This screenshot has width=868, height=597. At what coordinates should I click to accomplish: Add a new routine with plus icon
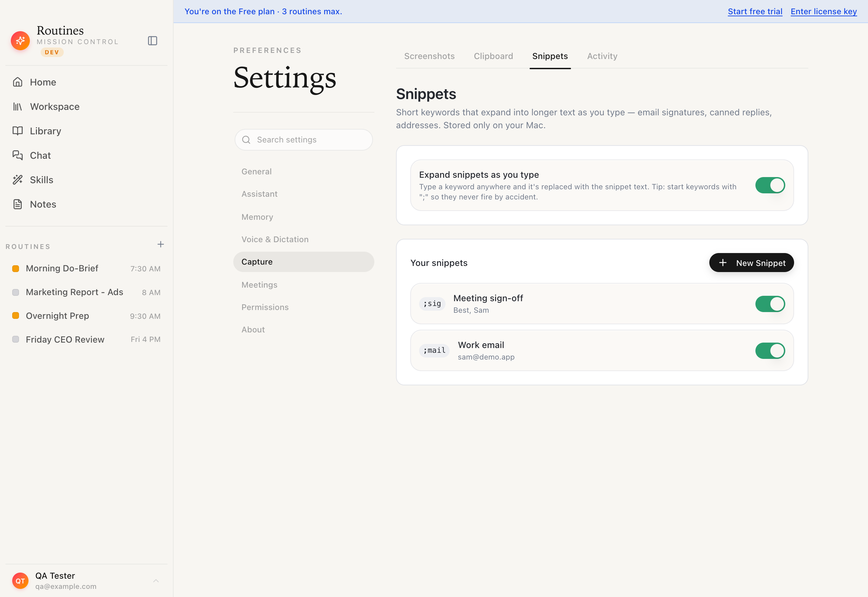click(x=160, y=244)
